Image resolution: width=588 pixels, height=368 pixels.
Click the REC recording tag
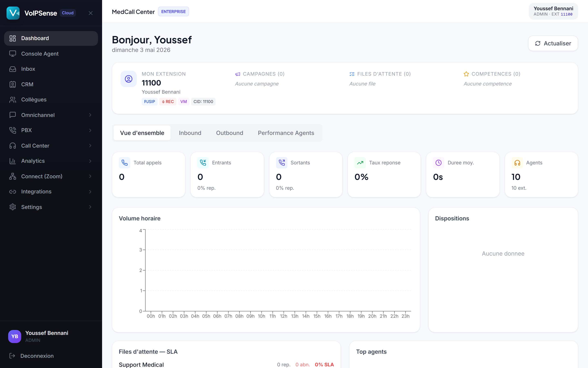point(168,101)
